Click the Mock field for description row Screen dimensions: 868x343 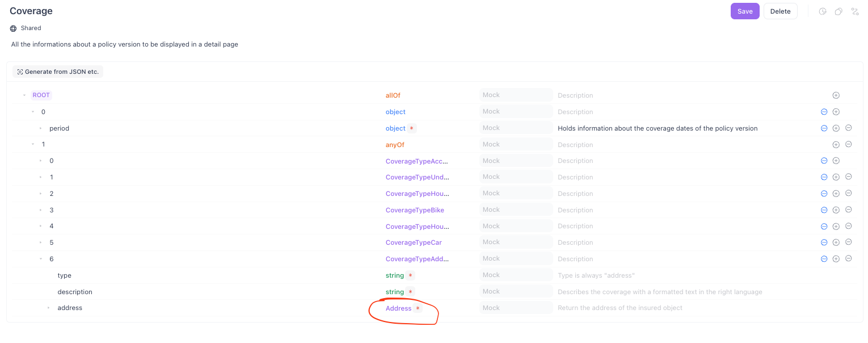(x=515, y=292)
